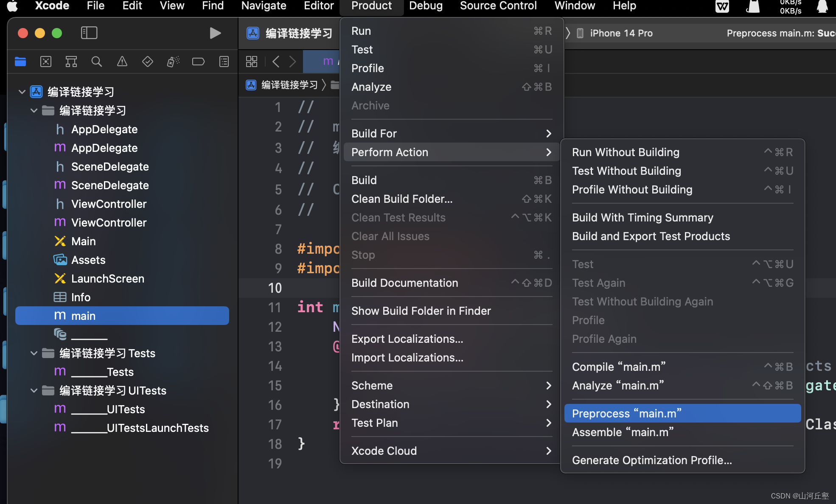Collapse the 编译链接学习 group folder

[x=34, y=110]
